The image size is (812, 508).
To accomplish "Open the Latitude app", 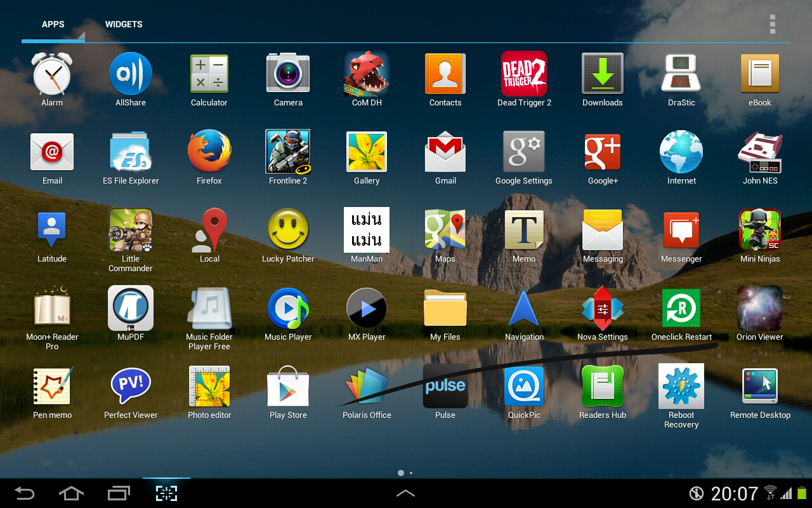I will (52, 230).
